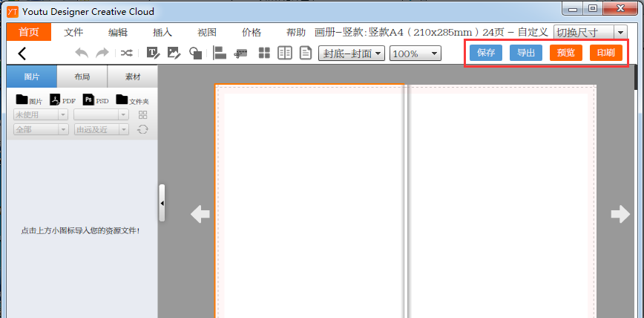The height and width of the screenshot is (318, 644).
Task: Open the blank dropdown beside 未使用
Action: pos(101,114)
